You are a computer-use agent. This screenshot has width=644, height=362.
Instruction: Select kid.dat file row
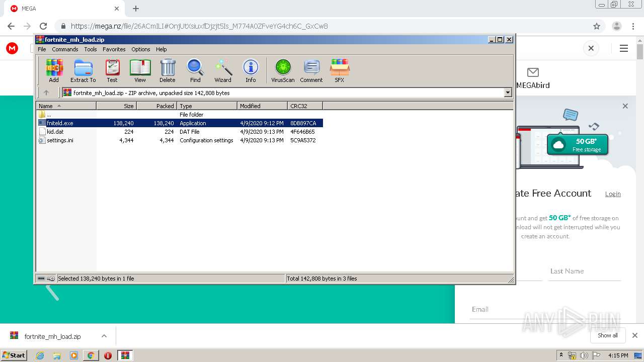[x=180, y=132]
